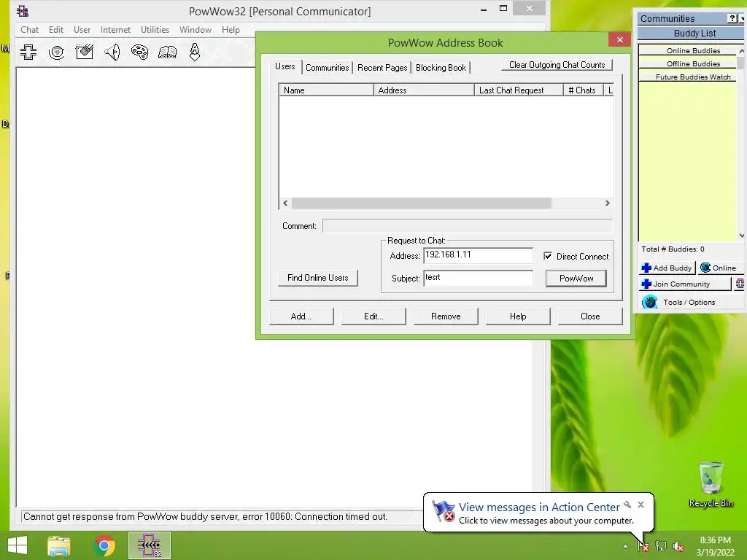Click the small icon beside Join Community
747x560 pixels.
coord(740,284)
